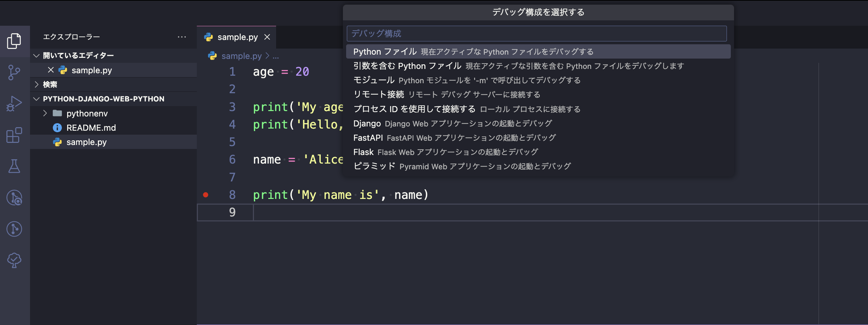Open the Extensions view
The width and height of the screenshot is (868, 325).
14,135
